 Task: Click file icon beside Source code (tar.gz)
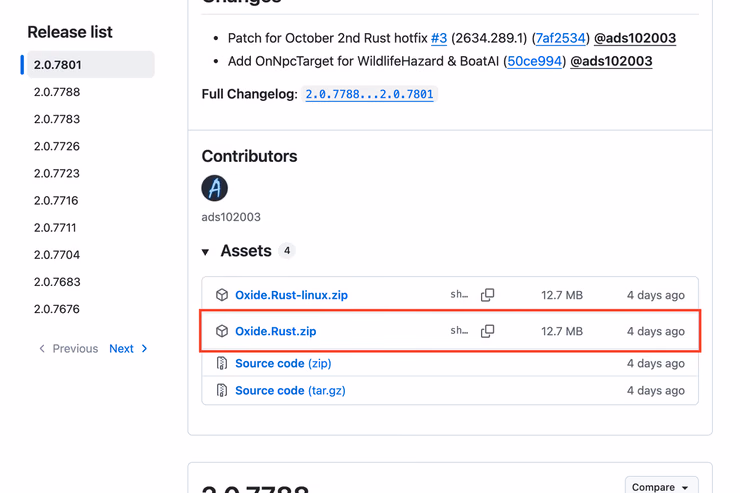coord(222,390)
